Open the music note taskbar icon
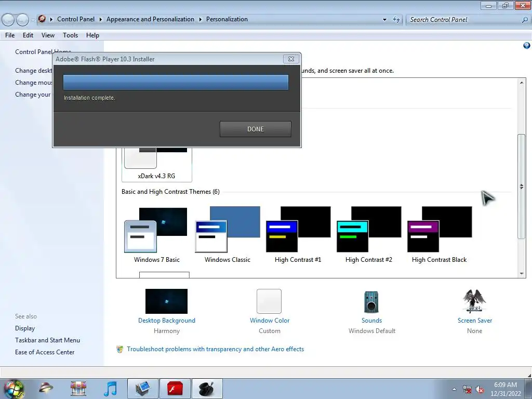The image size is (532, 399). [x=110, y=389]
